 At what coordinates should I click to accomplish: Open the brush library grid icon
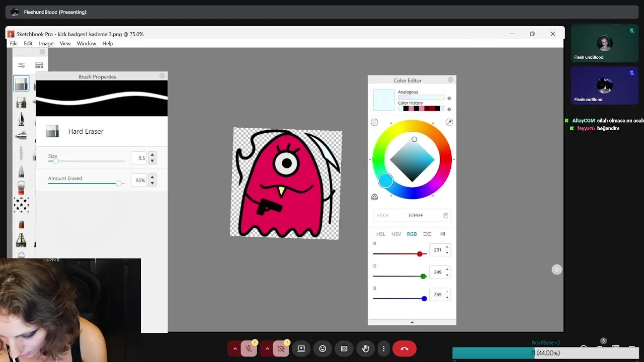[x=39, y=65]
